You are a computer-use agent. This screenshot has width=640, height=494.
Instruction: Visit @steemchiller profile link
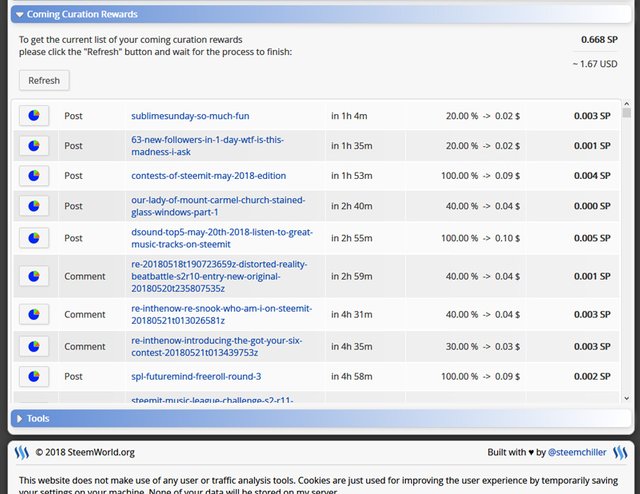(x=577, y=452)
